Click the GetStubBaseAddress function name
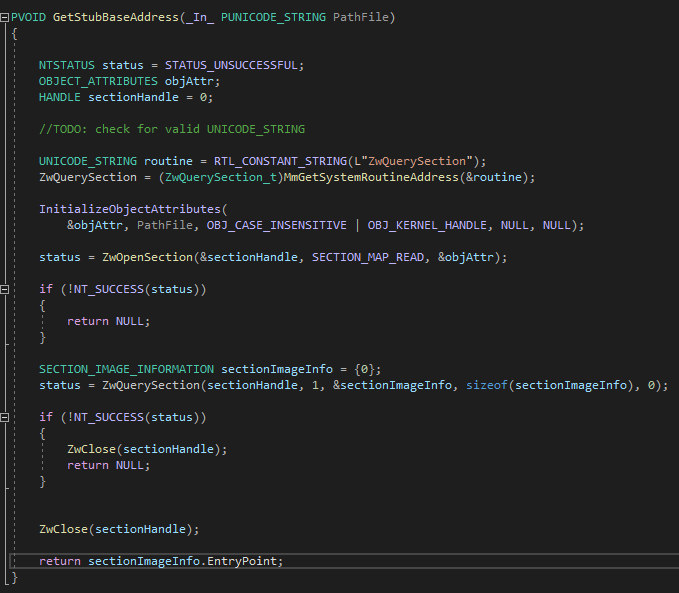Screen dimensions: 679x593 coord(116,17)
